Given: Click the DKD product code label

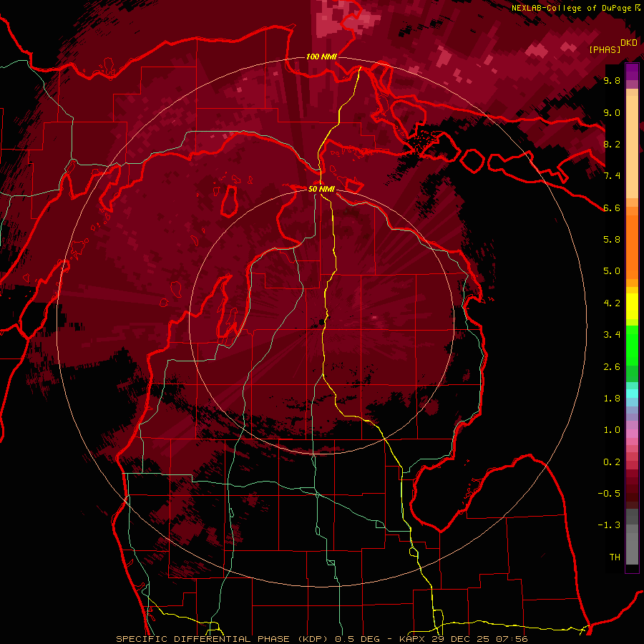Looking at the screenshot, I should coord(629,43).
